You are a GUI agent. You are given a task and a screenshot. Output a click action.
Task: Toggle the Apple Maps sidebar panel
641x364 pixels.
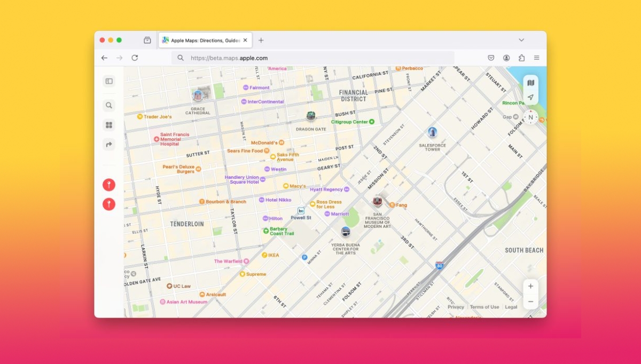pos(109,81)
